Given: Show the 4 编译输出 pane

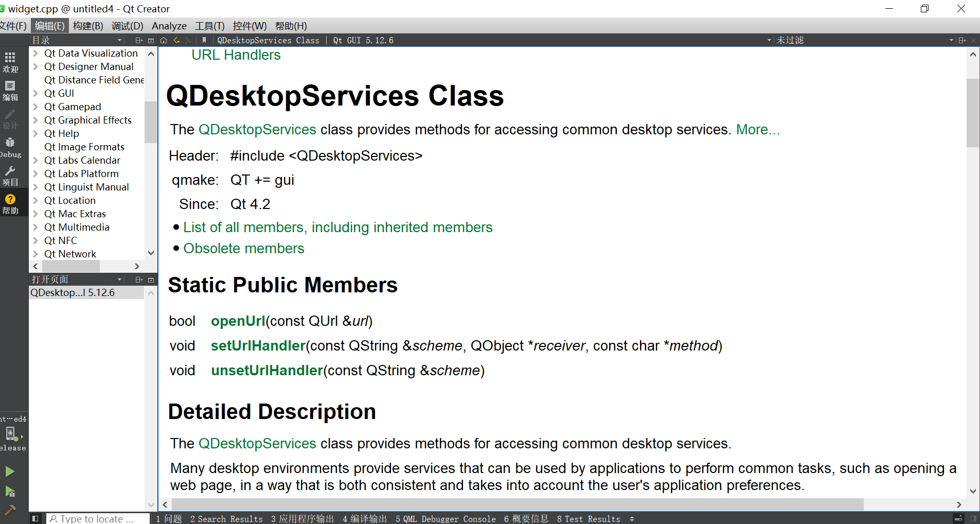Looking at the screenshot, I should click(365, 519).
